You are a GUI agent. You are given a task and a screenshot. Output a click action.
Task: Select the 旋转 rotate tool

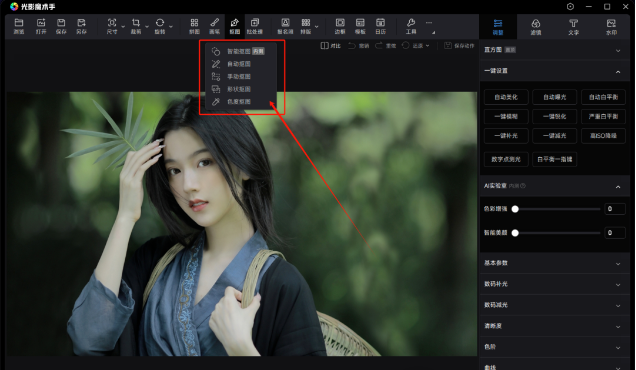pos(160,26)
